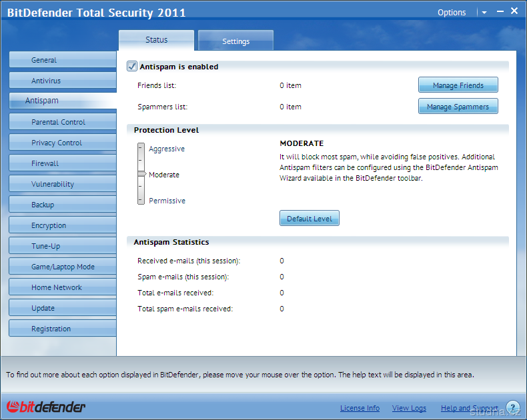Open the Update section

pos(63,308)
